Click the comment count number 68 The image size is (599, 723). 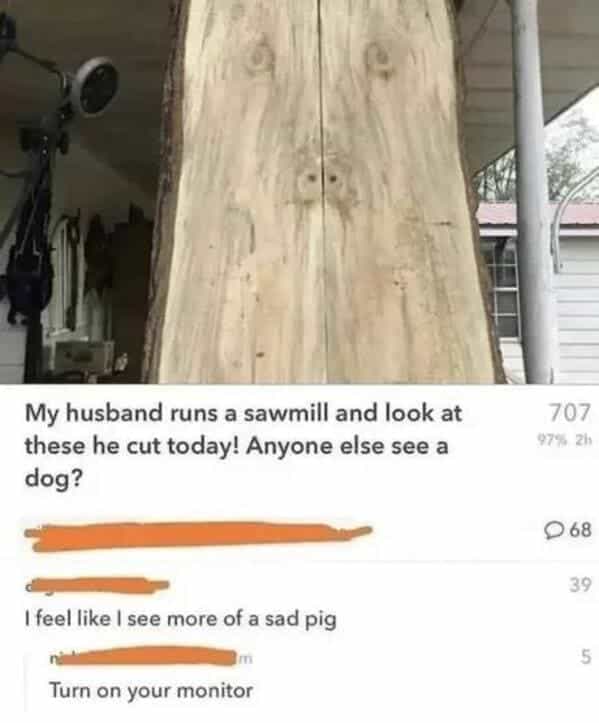point(581,531)
